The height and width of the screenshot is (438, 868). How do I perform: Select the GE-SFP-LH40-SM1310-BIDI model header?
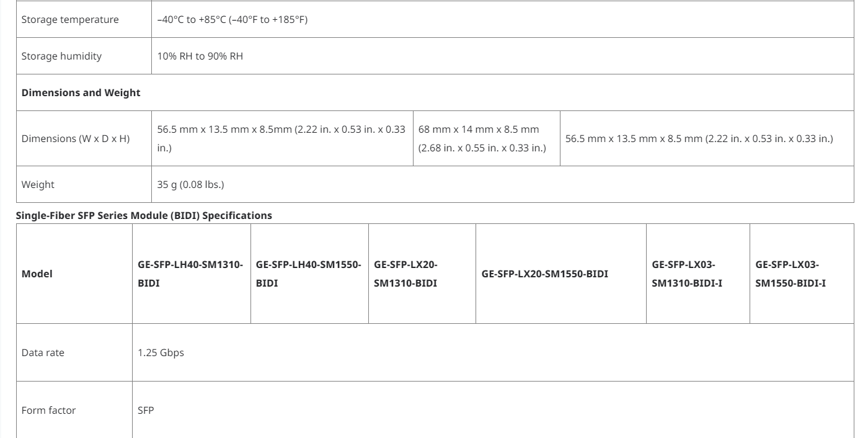190,274
